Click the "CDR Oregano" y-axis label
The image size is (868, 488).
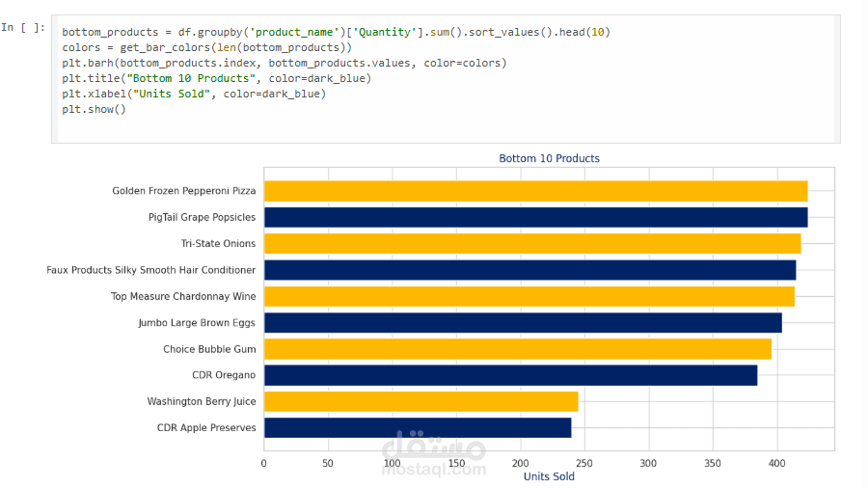pos(224,375)
